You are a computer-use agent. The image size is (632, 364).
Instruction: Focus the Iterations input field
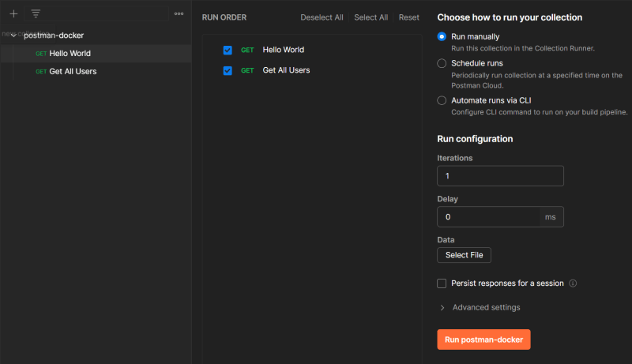[x=499, y=176]
